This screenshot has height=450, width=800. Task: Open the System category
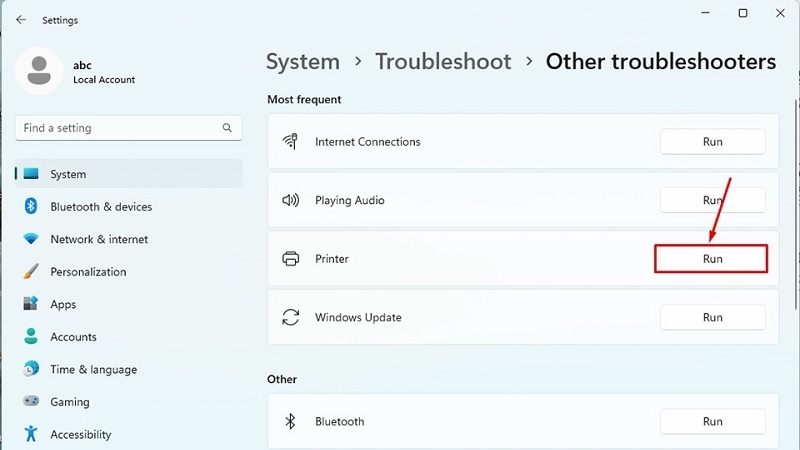129,174
